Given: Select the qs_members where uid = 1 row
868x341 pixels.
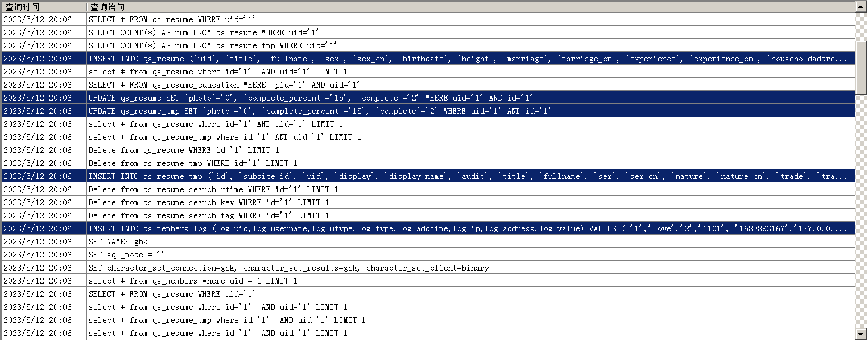Looking at the screenshot, I should 193,281.
